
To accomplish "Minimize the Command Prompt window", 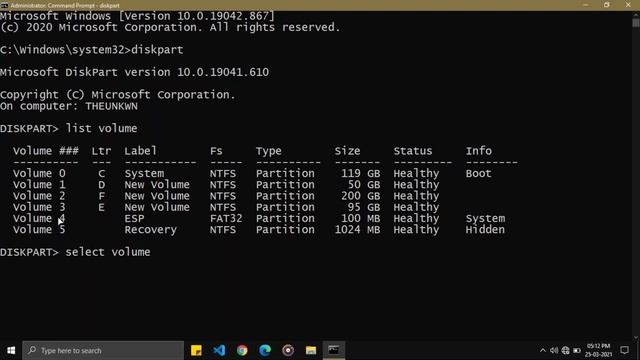I will pyautogui.click(x=586, y=5).
